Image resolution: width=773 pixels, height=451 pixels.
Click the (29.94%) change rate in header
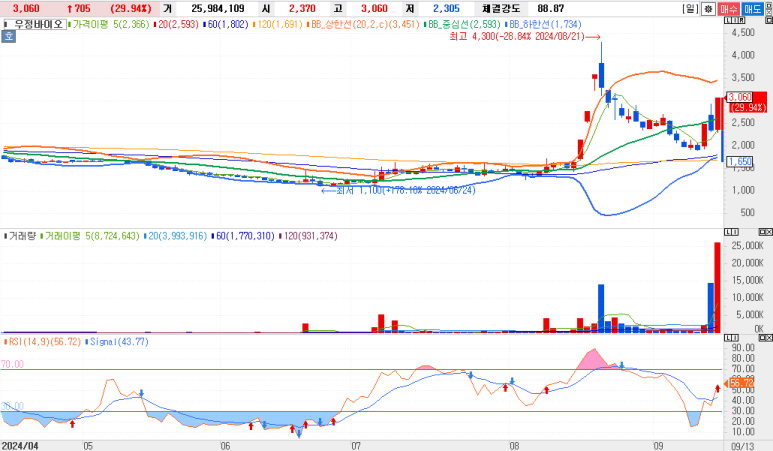pos(131,8)
